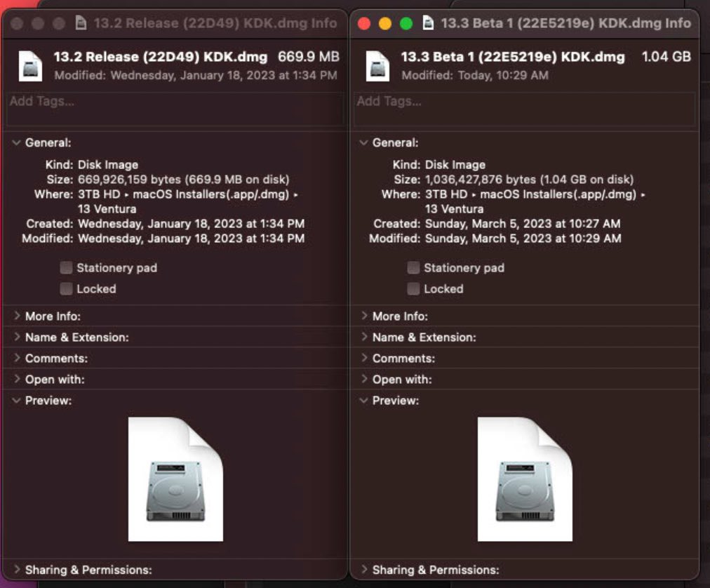Click the 13.2 Release (22D49) KDK.dmg filename header
The height and width of the screenshot is (588, 710).
pos(160,57)
